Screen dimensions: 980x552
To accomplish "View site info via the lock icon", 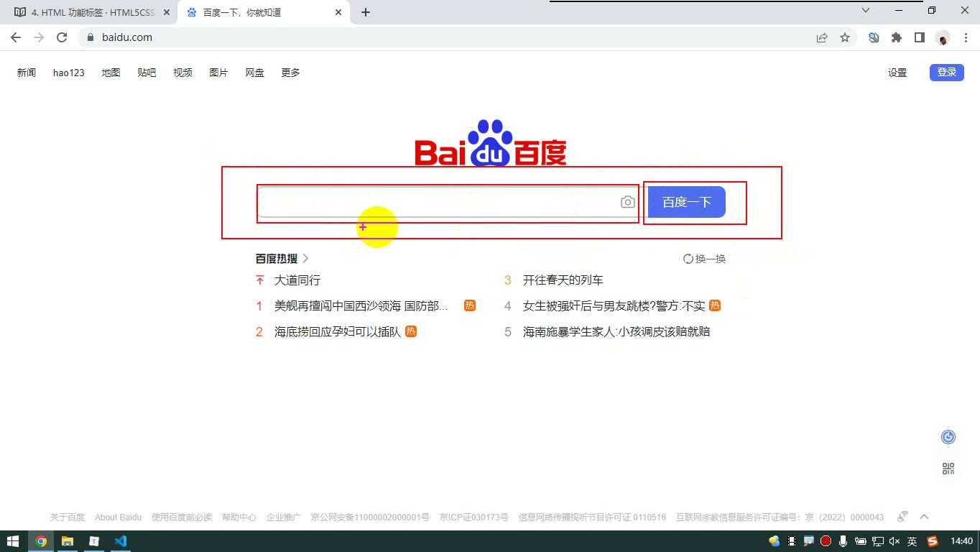I will tap(91, 37).
